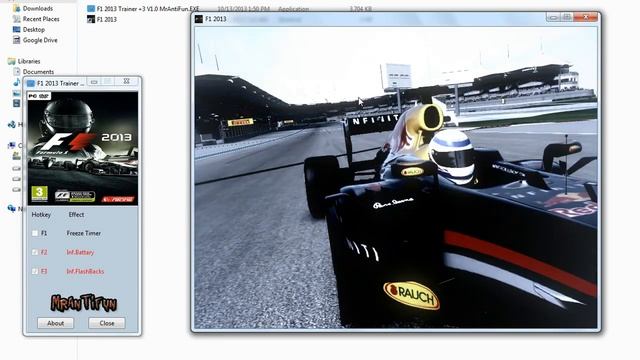Enable the F1 Freeze Timer checkbox
The height and width of the screenshot is (360, 640).
point(35,233)
